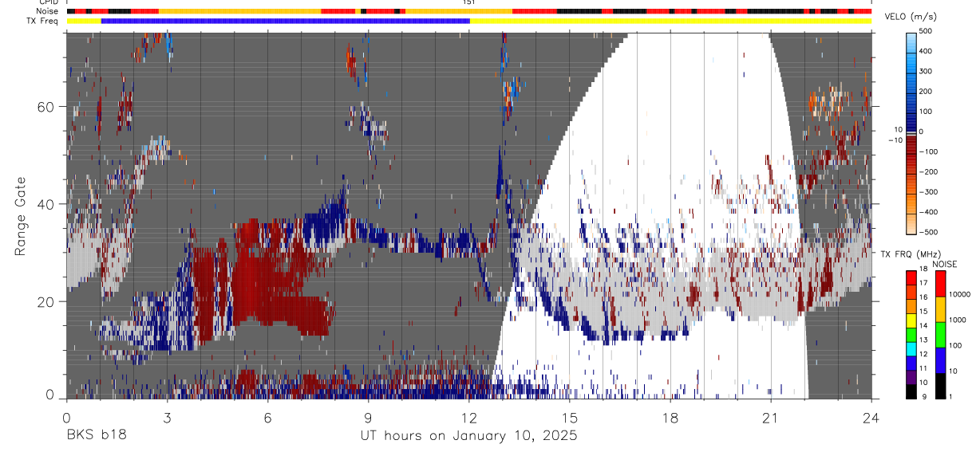
Task: Click the '15' tick label on the UT hours axis
Action: 570,417
